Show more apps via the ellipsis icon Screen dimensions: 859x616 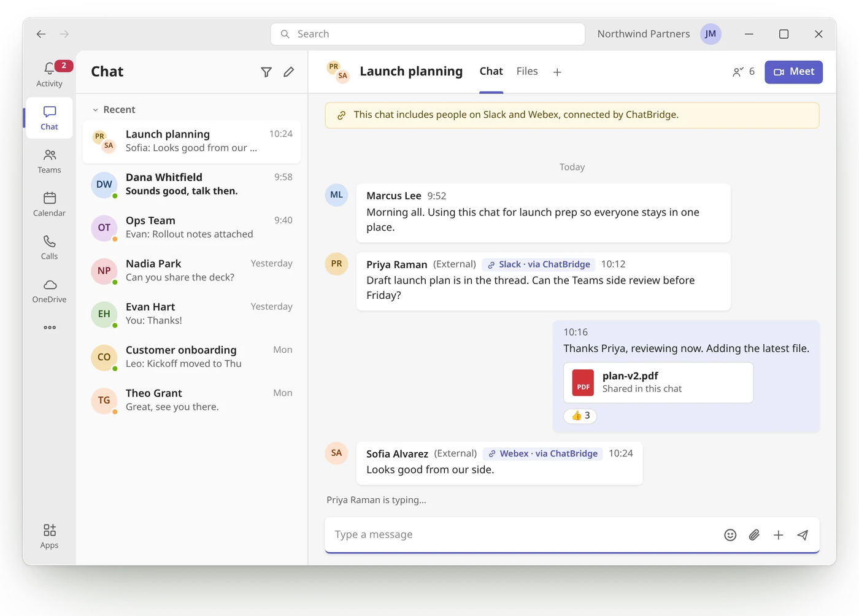(x=50, y=328)
